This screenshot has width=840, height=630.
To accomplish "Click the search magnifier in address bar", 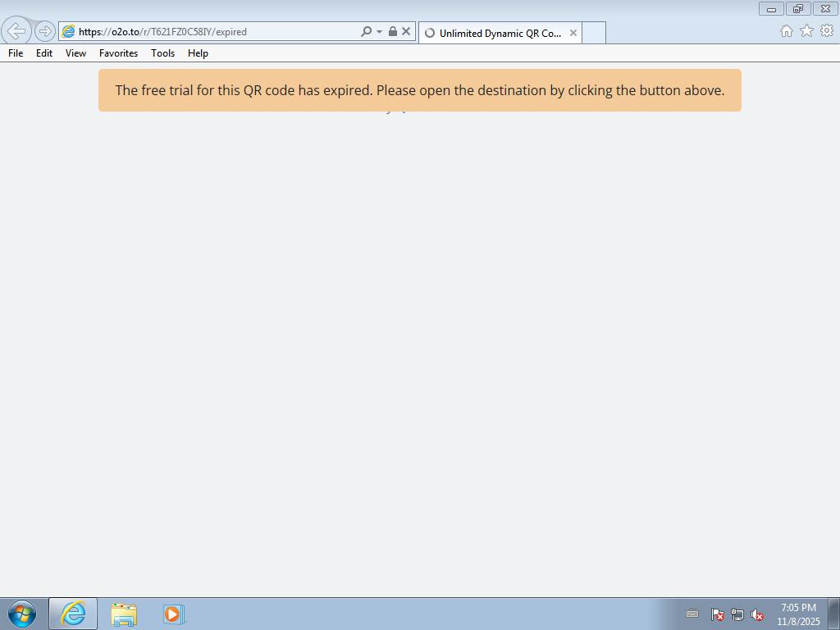I will (366, 32).
